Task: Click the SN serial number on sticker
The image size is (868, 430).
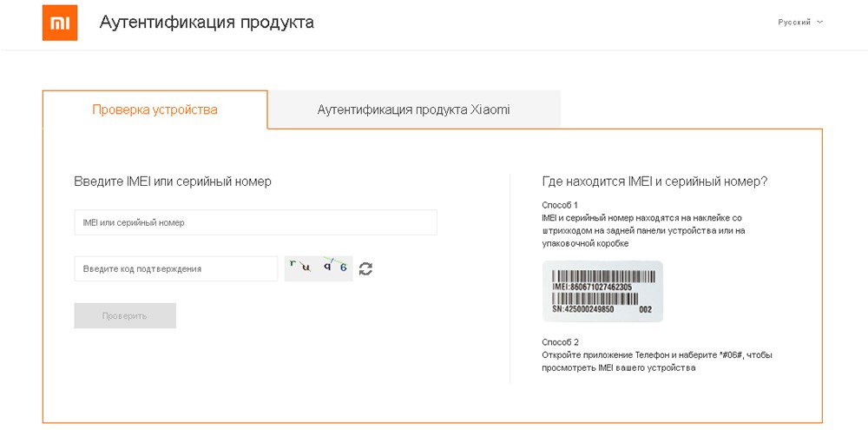Action: point(583,309)
